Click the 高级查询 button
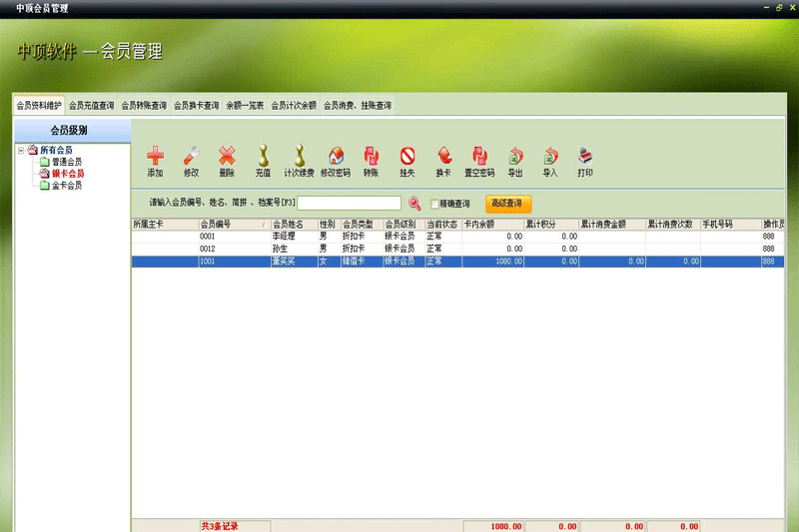This screenshot has height=532, width=799. [508, 204]
